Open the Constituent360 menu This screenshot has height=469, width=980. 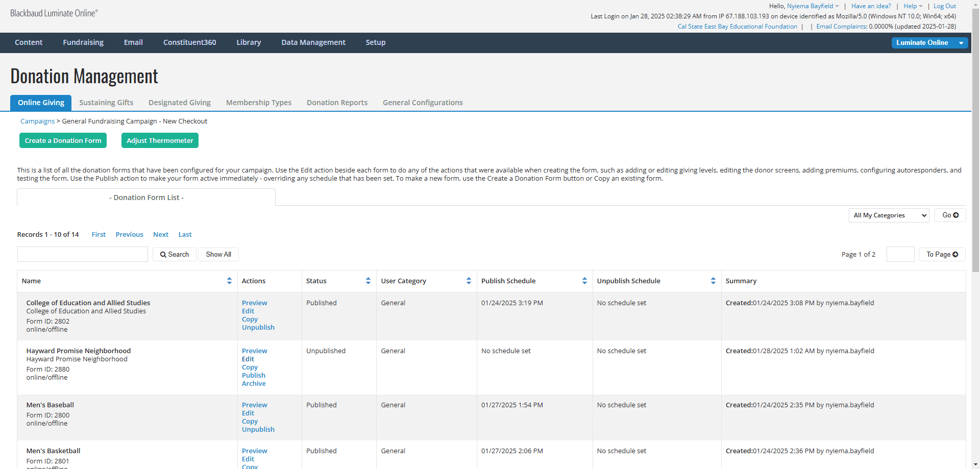coord(189,42)
